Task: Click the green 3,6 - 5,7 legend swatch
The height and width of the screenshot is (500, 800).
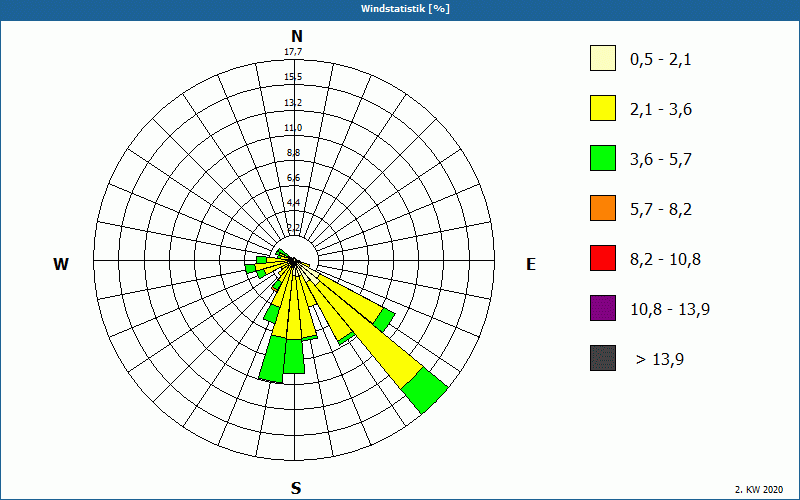Action: point(603,158)
